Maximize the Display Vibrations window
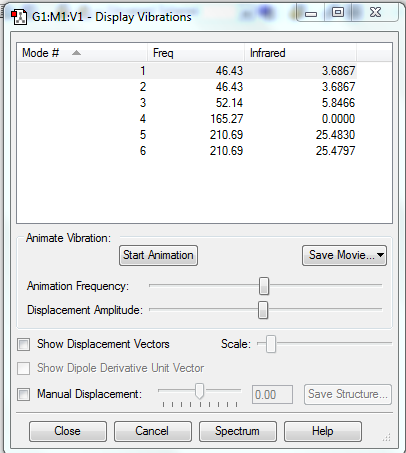This screenshot has height=453, width=406. pyautogui.click(x=338, y=13)
